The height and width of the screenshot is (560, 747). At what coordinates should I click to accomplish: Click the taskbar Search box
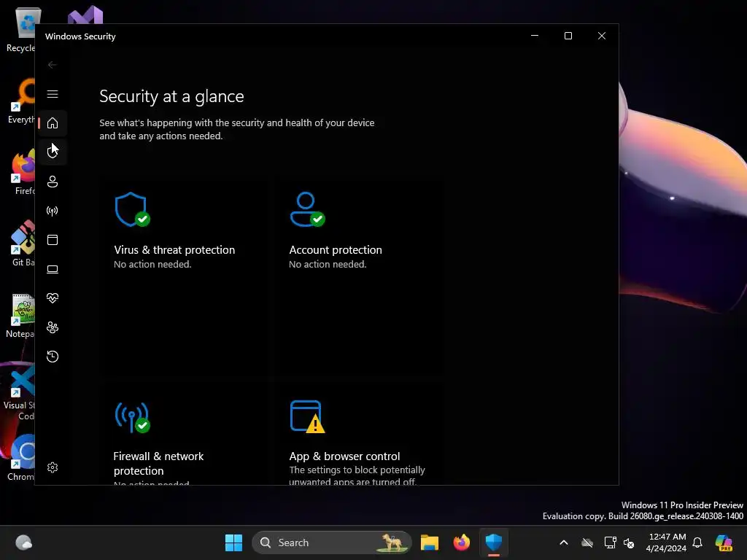[332, 542]
